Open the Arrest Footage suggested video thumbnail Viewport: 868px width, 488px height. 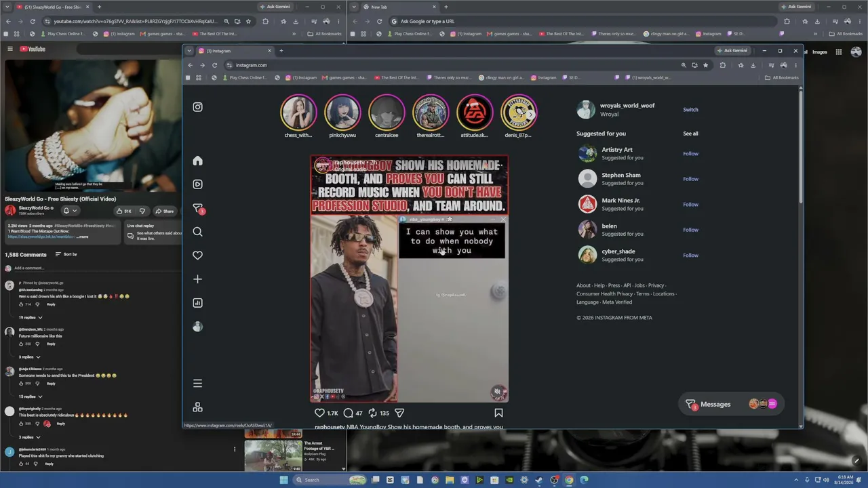273,456
